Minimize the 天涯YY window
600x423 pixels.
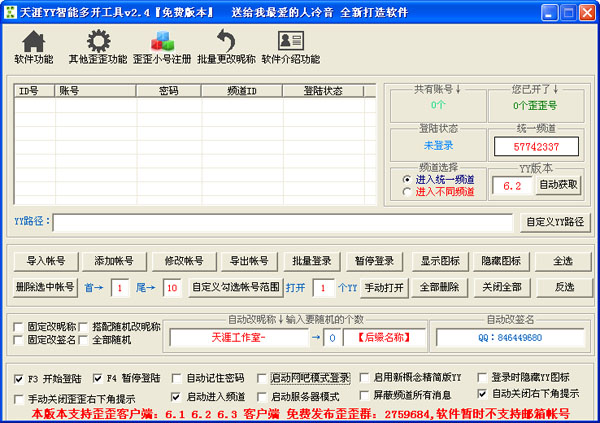[550, 13]
